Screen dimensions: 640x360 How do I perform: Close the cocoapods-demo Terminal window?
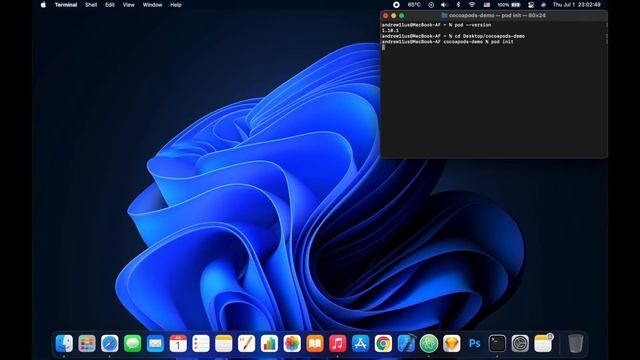(x=386, y=16)
